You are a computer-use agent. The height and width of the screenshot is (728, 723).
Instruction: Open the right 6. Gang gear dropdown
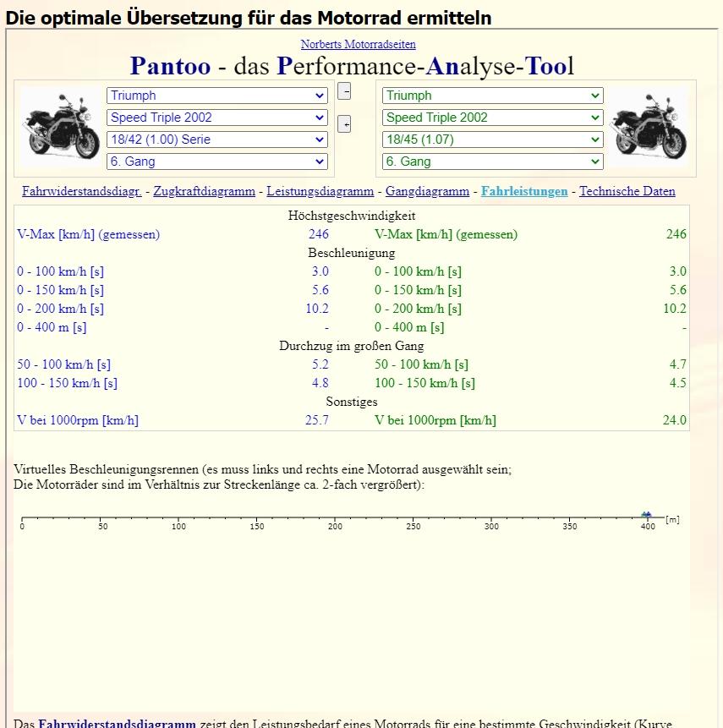coord(492,161)
